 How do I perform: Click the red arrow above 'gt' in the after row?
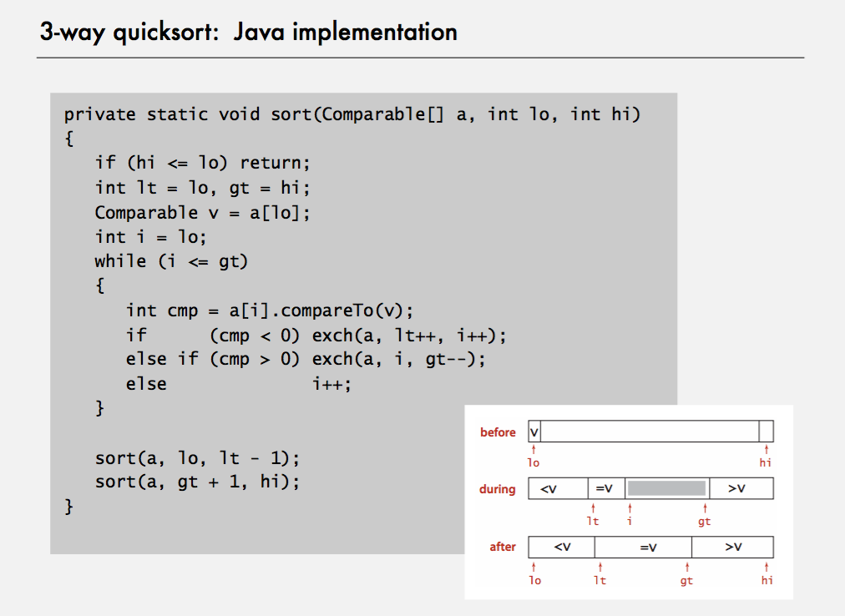coord(686,567)
